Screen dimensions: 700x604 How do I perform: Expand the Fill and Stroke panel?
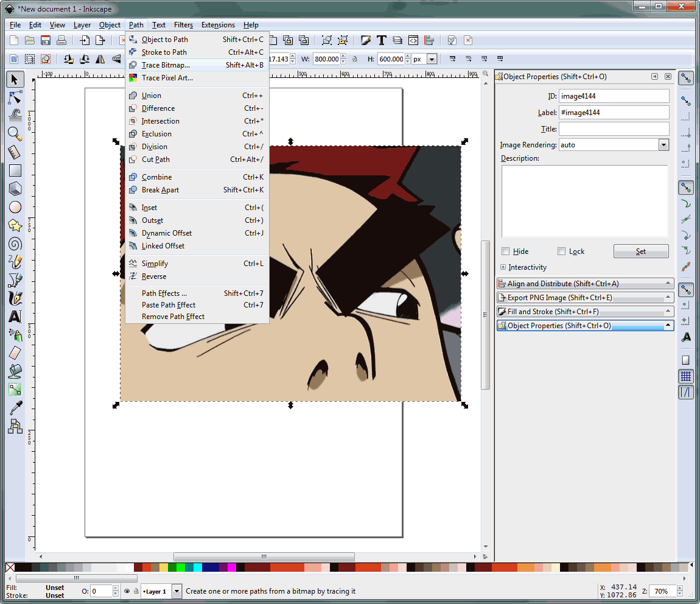pyautogui.click(x=585, y=312)
